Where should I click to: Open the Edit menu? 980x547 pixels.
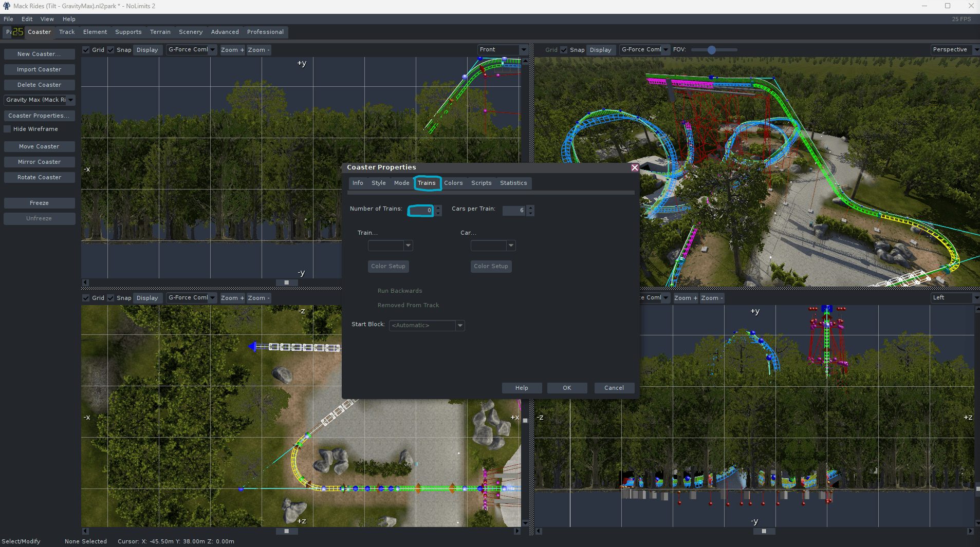tap(27, 19)
